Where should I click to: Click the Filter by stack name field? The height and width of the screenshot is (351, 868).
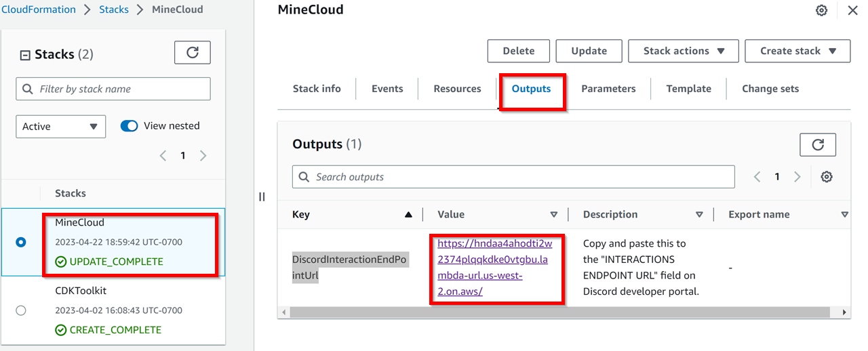coord(113,89)
